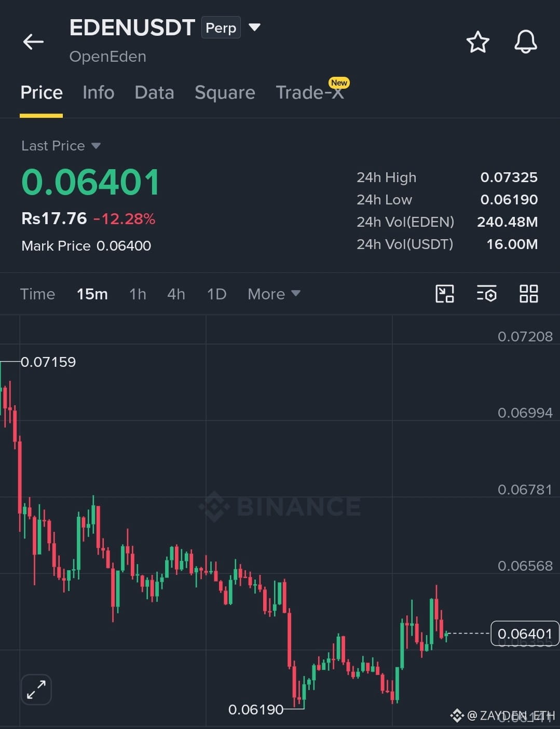Click the 24h High value 0.07325

click(509, 177)
